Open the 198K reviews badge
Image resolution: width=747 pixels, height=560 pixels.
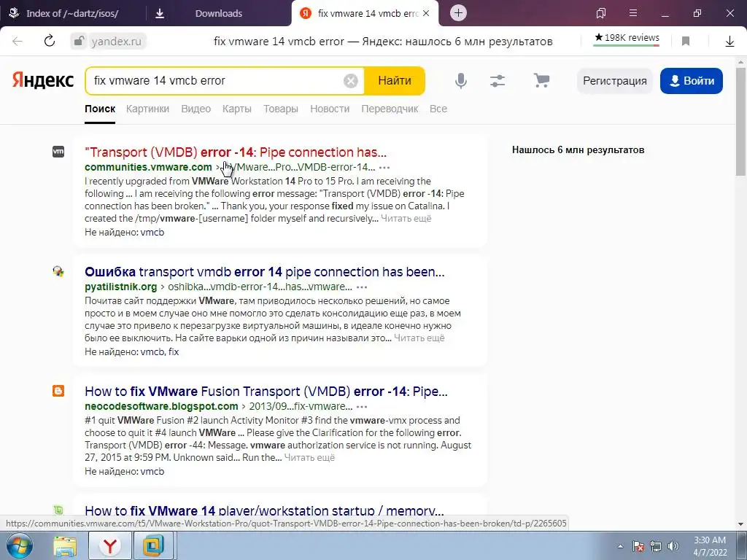click(x=627, y=38)
